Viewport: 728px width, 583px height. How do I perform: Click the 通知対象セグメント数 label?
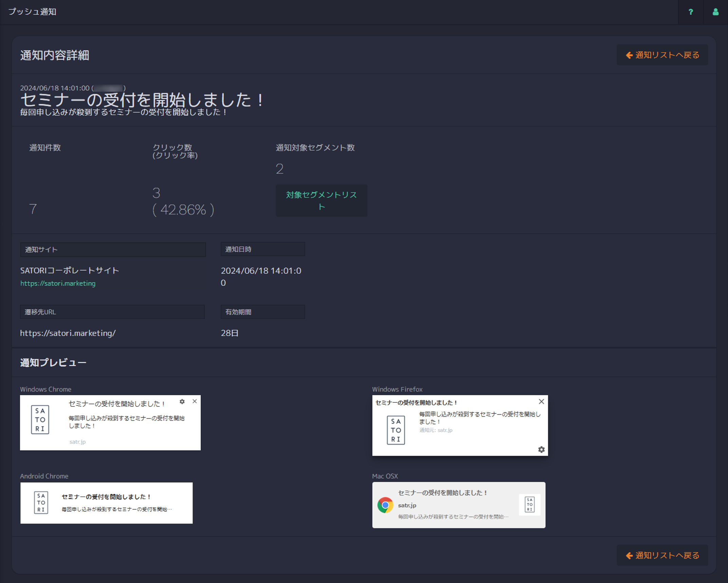coord(315,148)
